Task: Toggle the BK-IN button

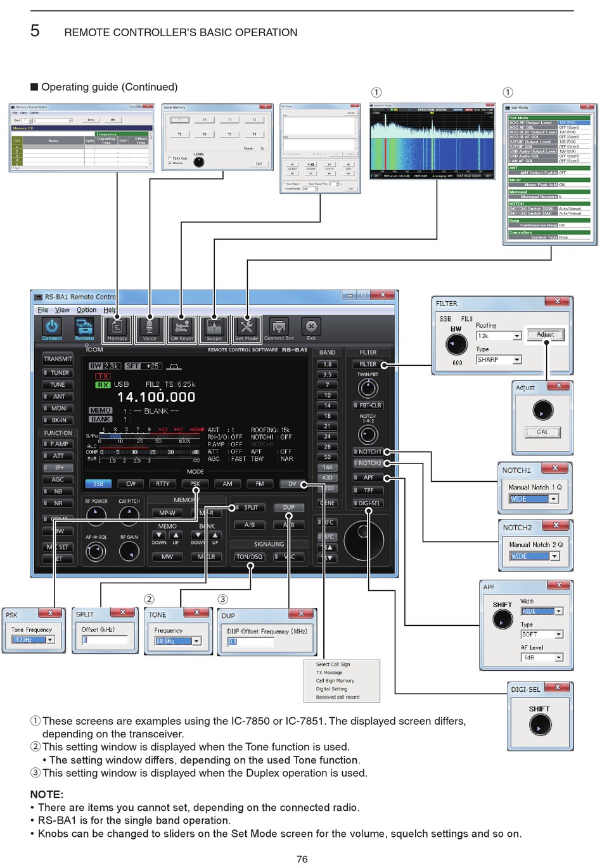Action: pyautogui.click(x=58, y=420)
